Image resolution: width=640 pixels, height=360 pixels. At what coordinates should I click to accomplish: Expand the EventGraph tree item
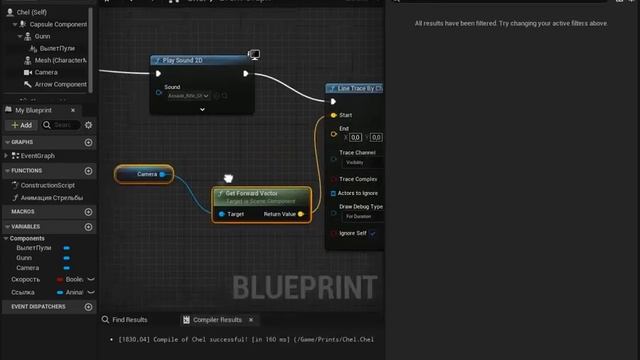pyautogui.click(x=6, y=156)
